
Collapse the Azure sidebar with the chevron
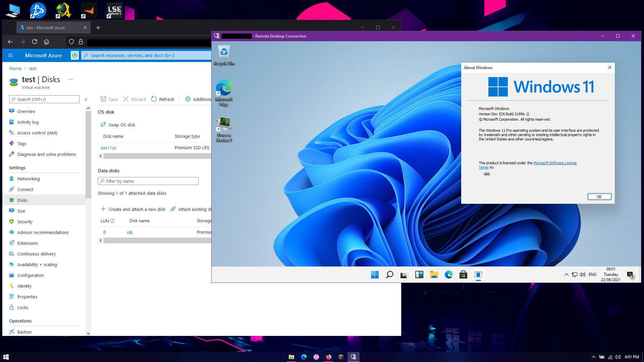click(x=86, y=99)
